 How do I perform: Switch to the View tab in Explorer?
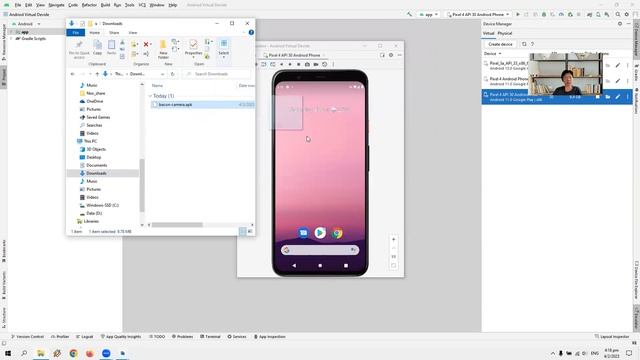tap(133, 32)
